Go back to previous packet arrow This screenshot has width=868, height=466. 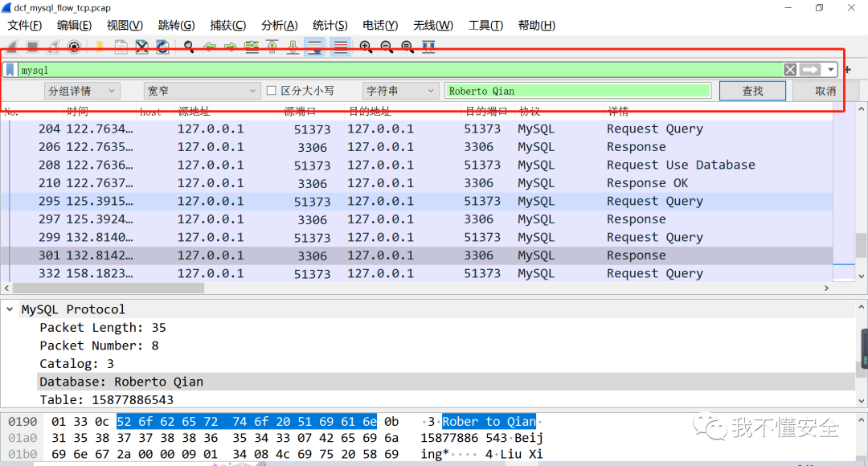tap(210, 47)
